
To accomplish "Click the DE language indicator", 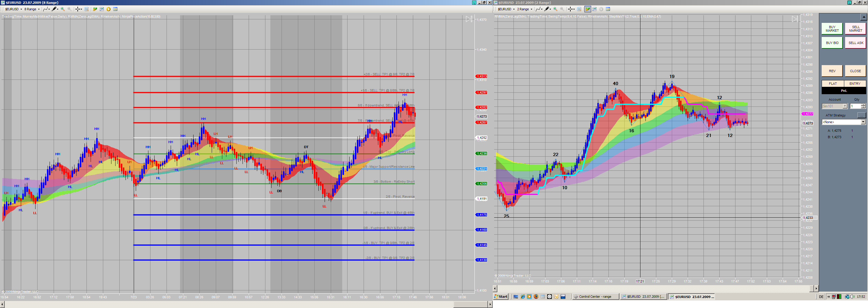I will [x=821, y=297].
